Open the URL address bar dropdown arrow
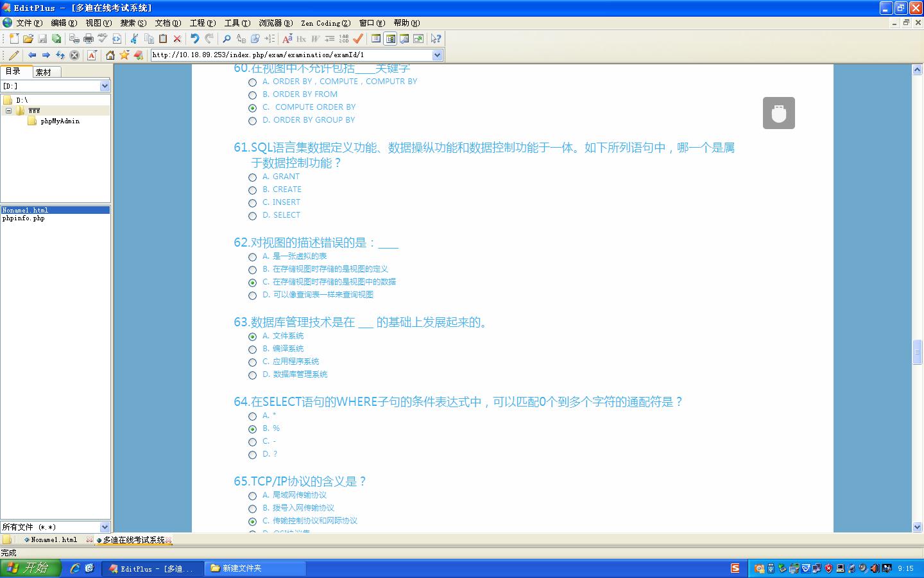 click(x=438, y=55)
